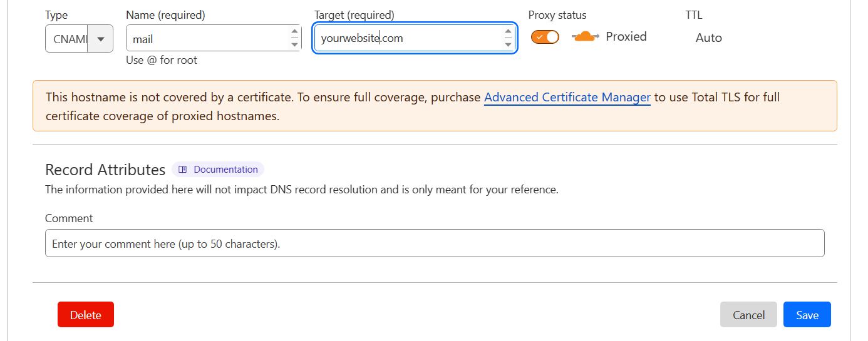Open the Record Attributes Documentation link
Screen dimensions: 868x341
click(225, 170)
